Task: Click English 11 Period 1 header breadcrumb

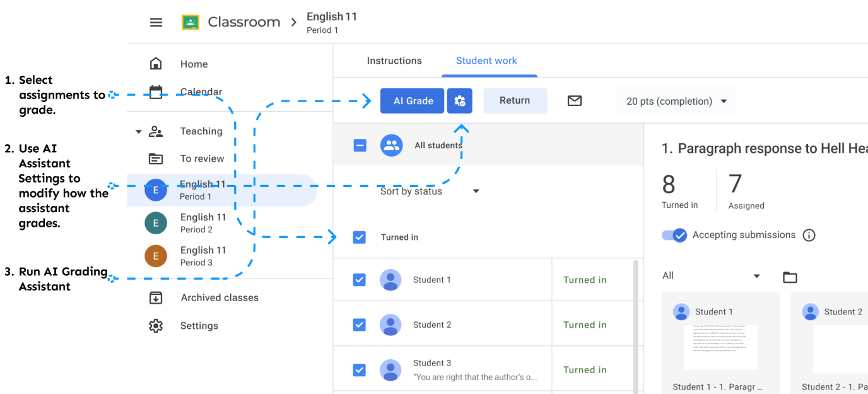Action: point(332,22)
